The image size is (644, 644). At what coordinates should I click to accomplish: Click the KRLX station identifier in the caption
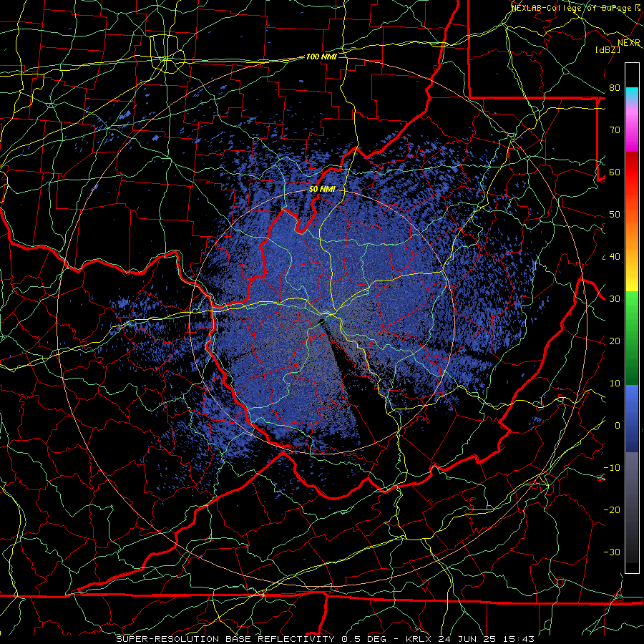(x=419, y=639)
